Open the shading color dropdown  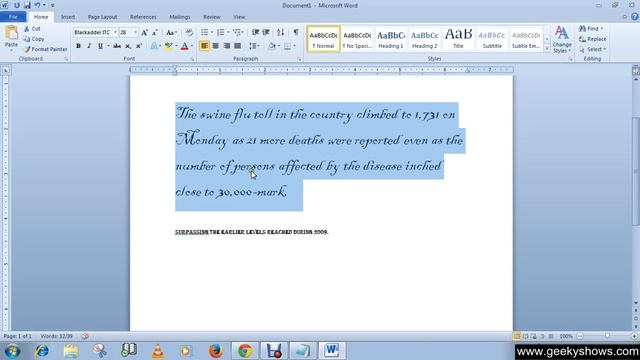click(x=279, y=46)
